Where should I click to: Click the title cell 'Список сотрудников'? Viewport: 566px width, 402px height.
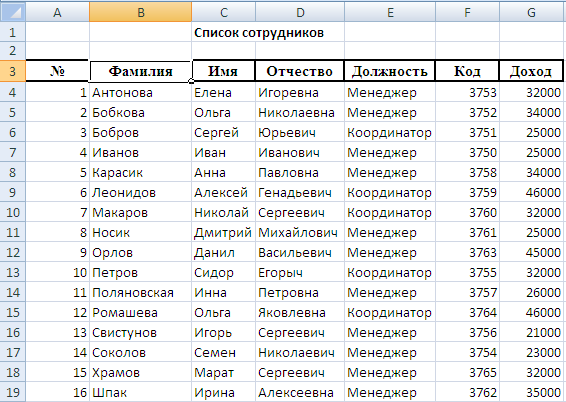[259, 32]
